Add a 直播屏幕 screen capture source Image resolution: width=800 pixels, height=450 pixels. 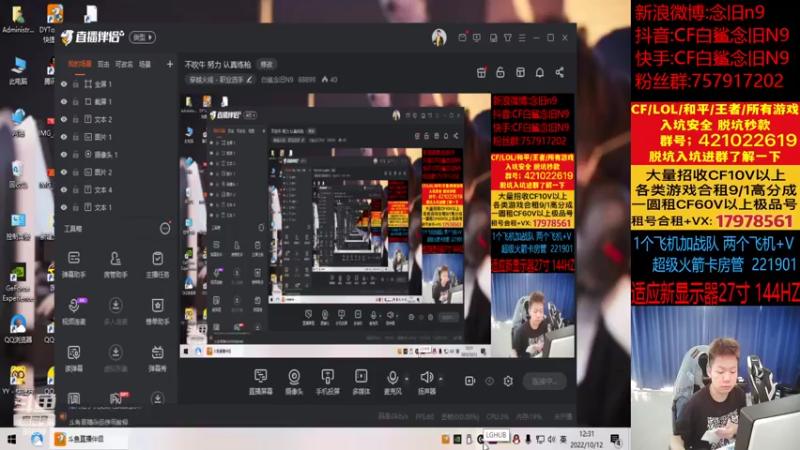tap(261, 382)
